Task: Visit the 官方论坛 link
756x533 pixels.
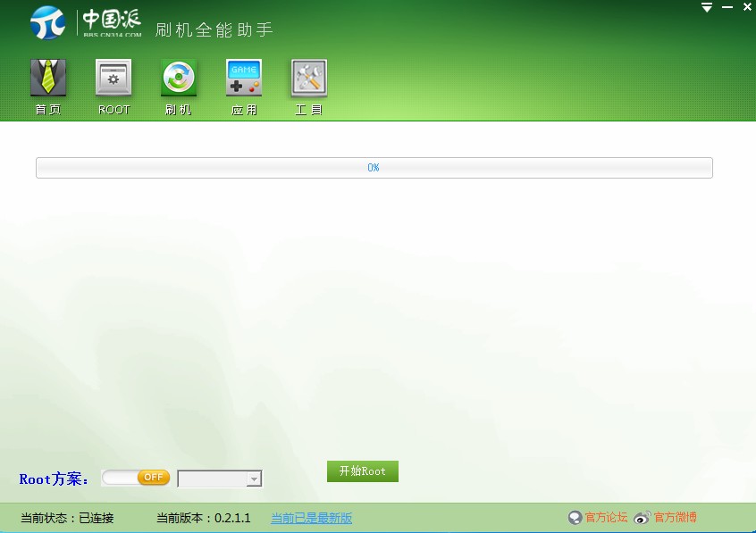Action: tap(606, 518)
